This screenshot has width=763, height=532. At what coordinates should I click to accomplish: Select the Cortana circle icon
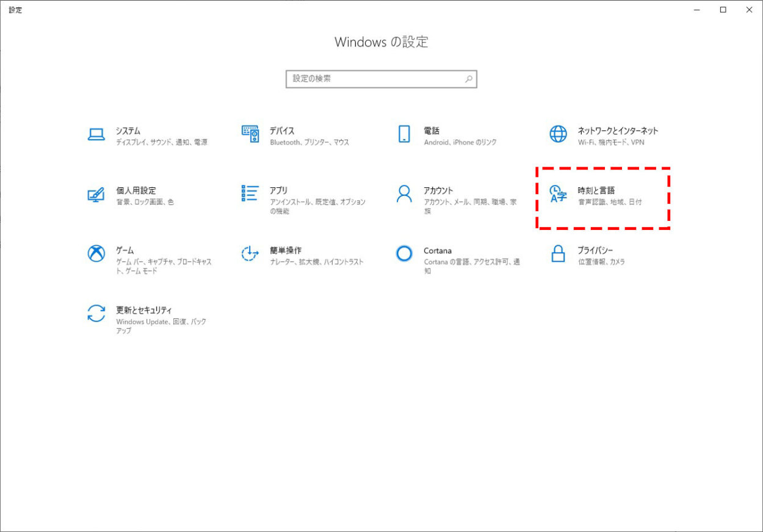coord(404,253)
